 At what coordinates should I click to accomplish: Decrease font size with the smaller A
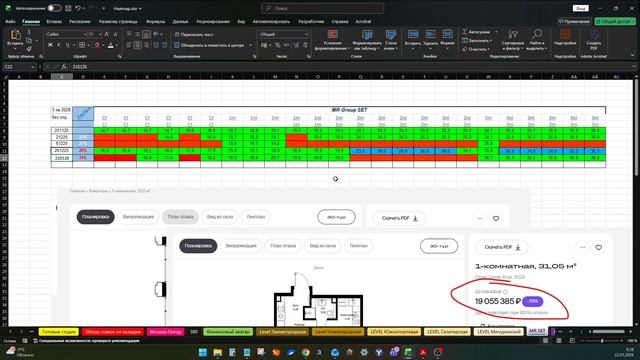116,34
